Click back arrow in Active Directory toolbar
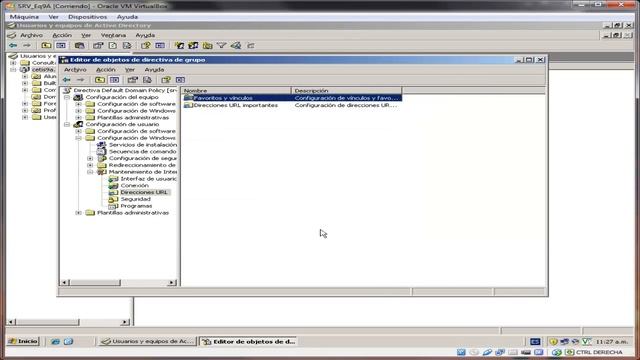Viewport: 640px width, 360px height. 13,46
